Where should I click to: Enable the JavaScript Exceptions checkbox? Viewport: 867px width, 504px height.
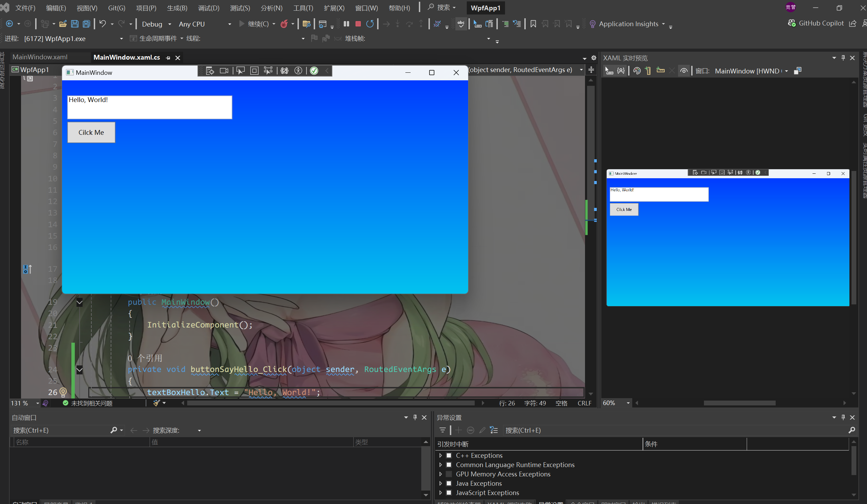click(449, 493)
